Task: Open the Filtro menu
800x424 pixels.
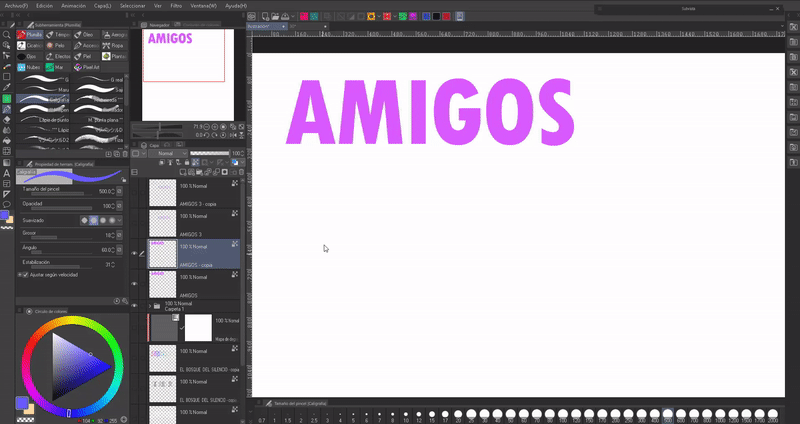Action: coord(176,6)
